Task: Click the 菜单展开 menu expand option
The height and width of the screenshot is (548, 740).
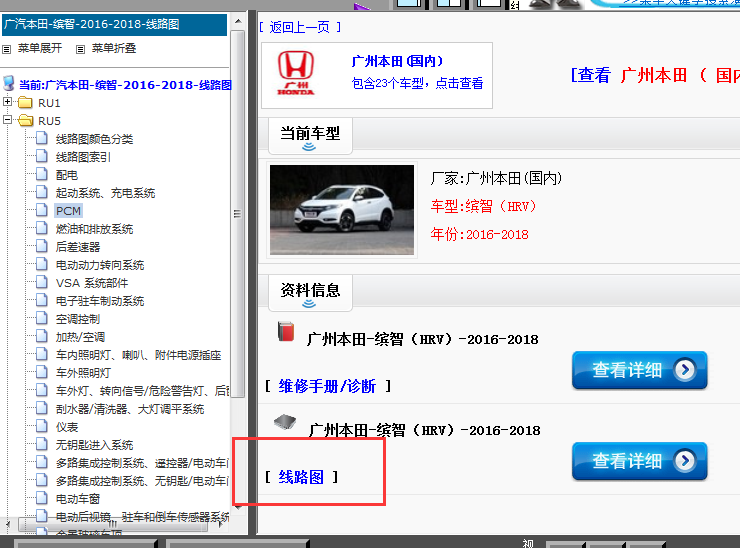Action: (40, 48)
